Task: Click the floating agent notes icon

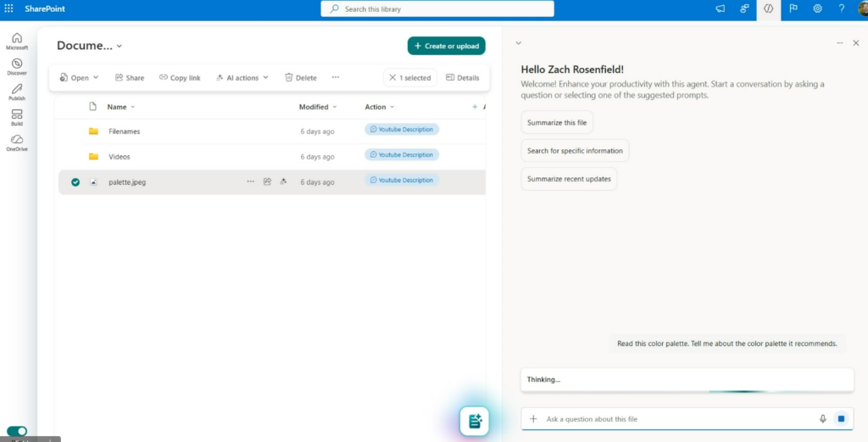Action: 475,421
